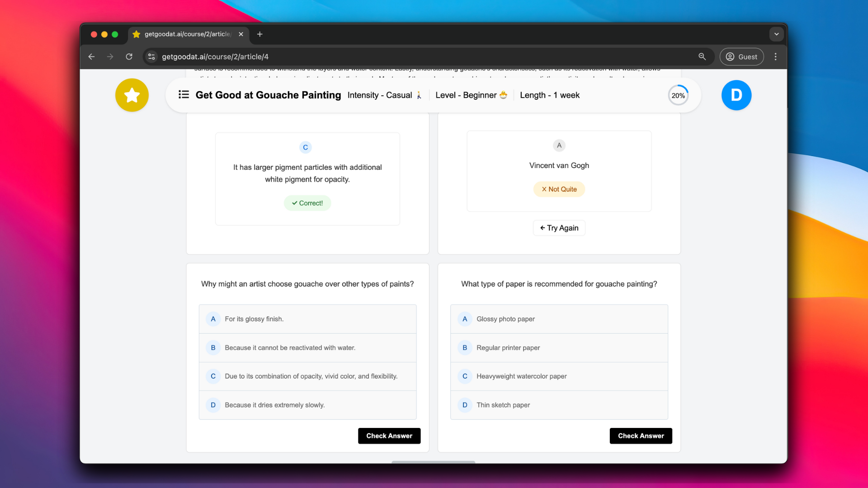Expand the tab search dropdown chevron

pyautogui.click(x=776, y=34)
